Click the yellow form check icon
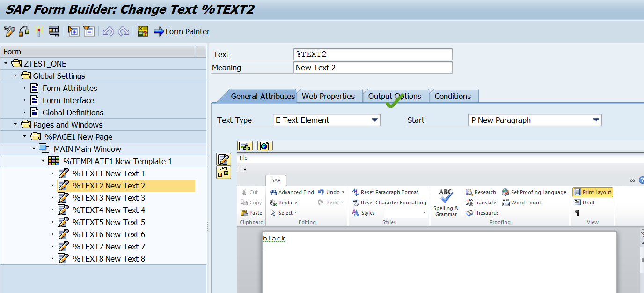The width and height of the screenshot is (644, 293). (x=143, y=31)
